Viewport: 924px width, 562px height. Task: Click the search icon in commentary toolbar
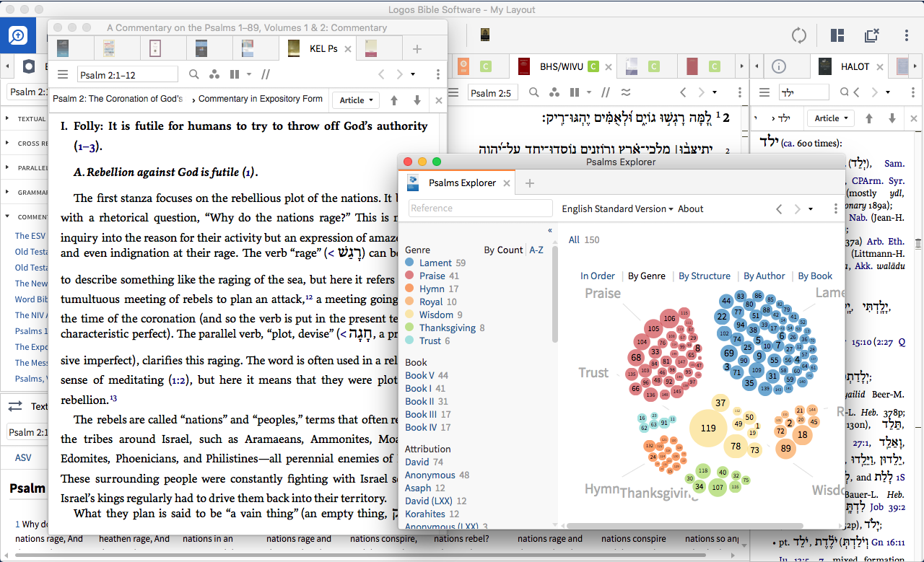[193, 74]
